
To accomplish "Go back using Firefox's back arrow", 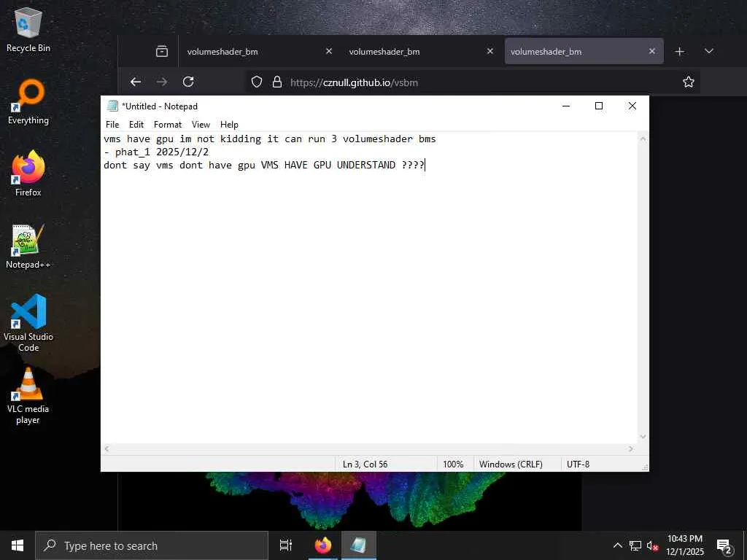I will point(136,82).
